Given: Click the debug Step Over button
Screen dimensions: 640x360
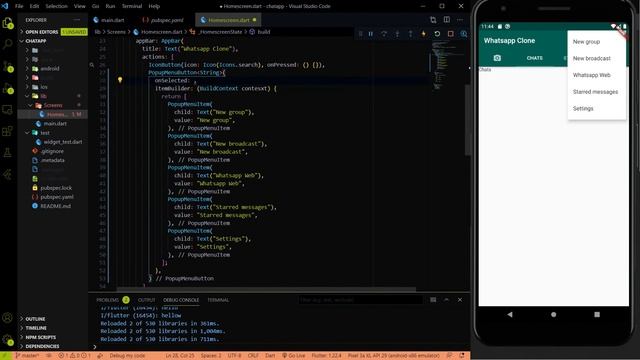Looking at the screenshot, I should coord(384,34).
